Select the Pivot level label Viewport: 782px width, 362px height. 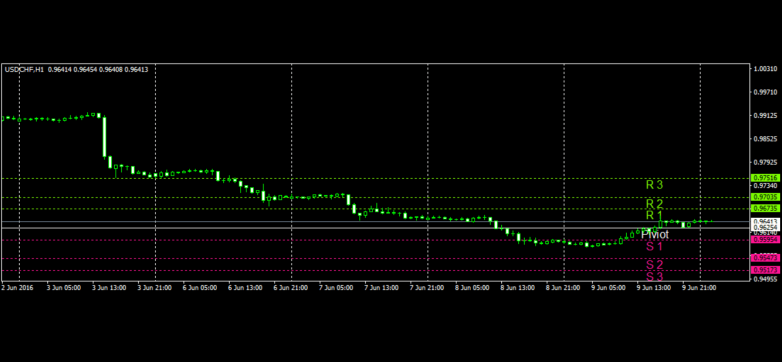click(655, 234)
